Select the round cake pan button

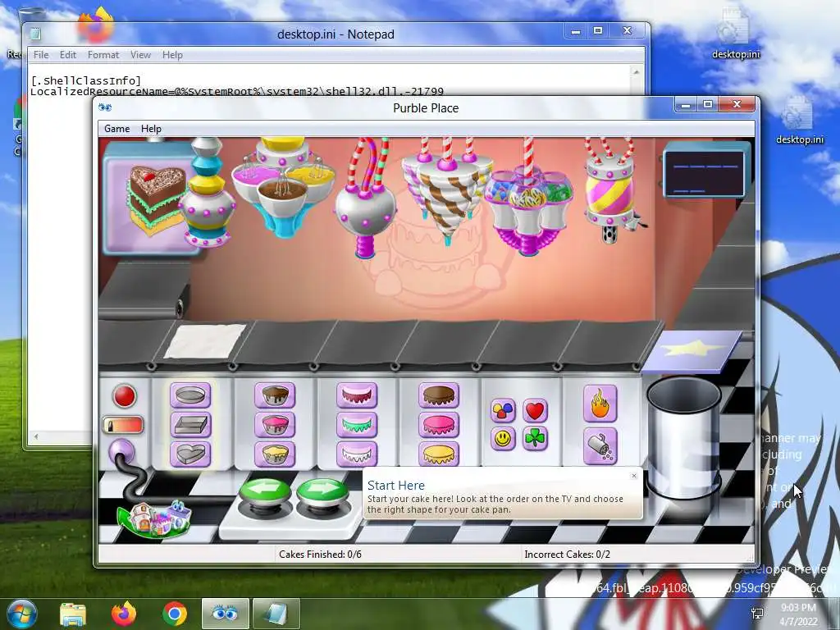coord(190,395)
